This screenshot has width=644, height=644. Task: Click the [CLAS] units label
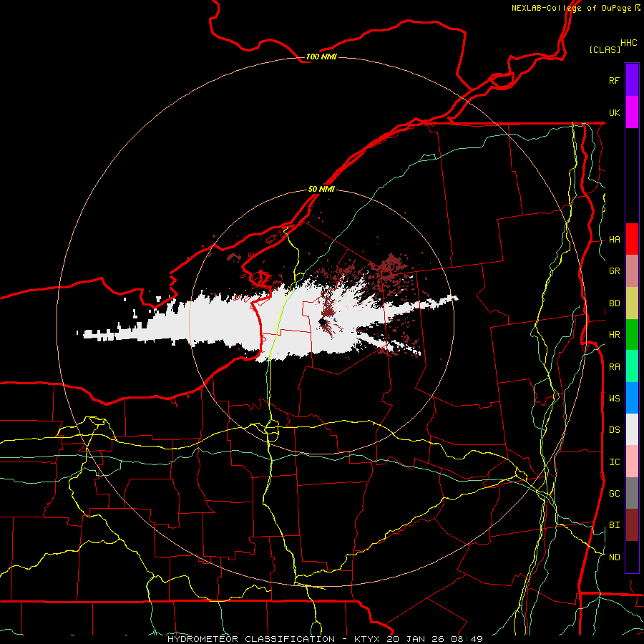pyautogui.click(x=605, y=49)
